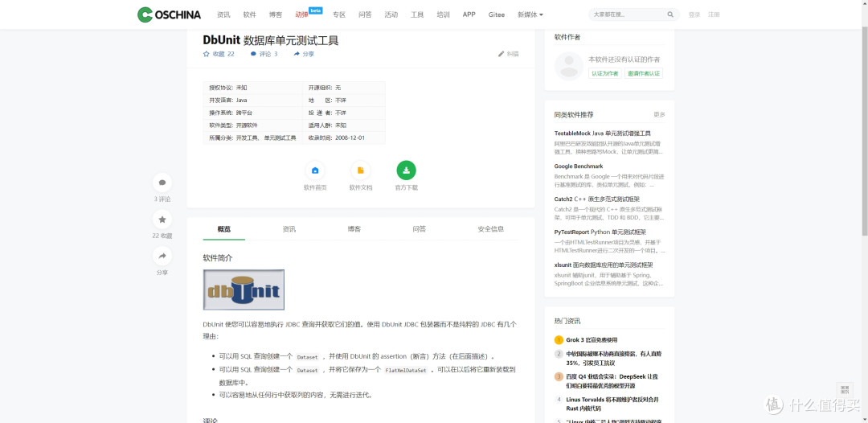Expand the 新媒体 dropdown menu

click(x=530, y=15)
